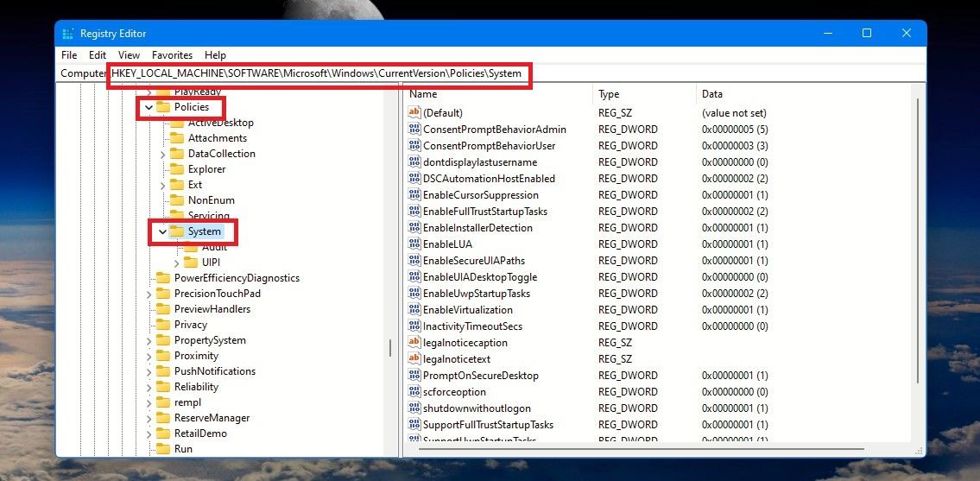Viewport: 980px width, 481px height.
Task: Open the File menu
Action: point(69,55)
